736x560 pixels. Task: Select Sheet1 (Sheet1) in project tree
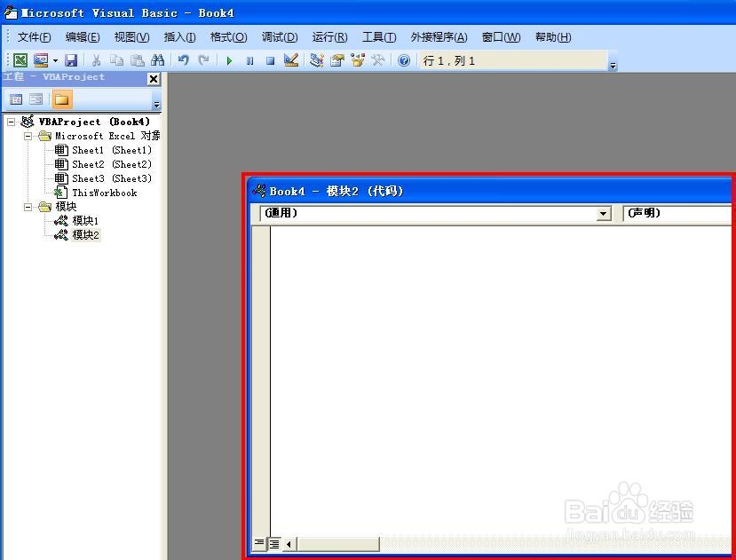(x=112, y=150)
